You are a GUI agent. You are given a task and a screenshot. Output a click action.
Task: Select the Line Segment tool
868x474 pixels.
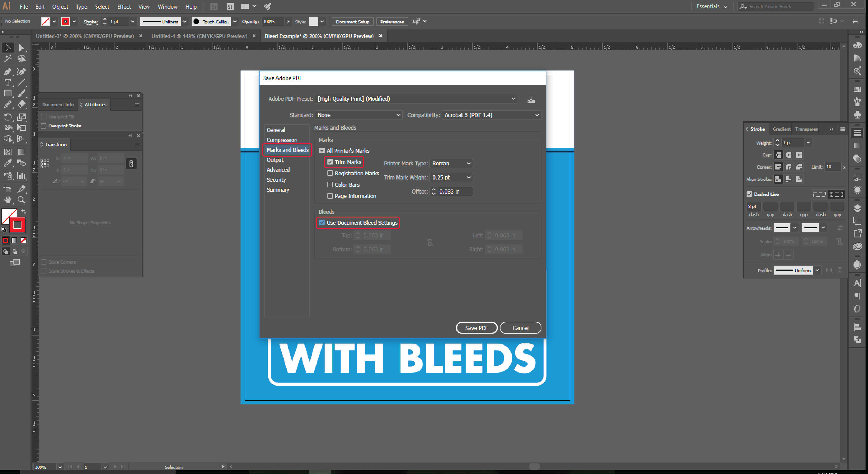[x=22, y=83]
